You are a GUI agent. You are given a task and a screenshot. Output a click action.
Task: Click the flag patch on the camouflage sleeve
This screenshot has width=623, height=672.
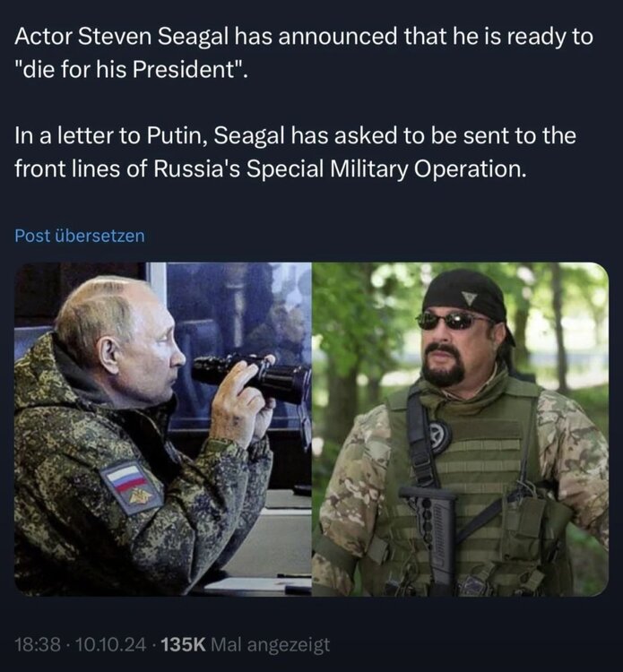tap(132, 486)
